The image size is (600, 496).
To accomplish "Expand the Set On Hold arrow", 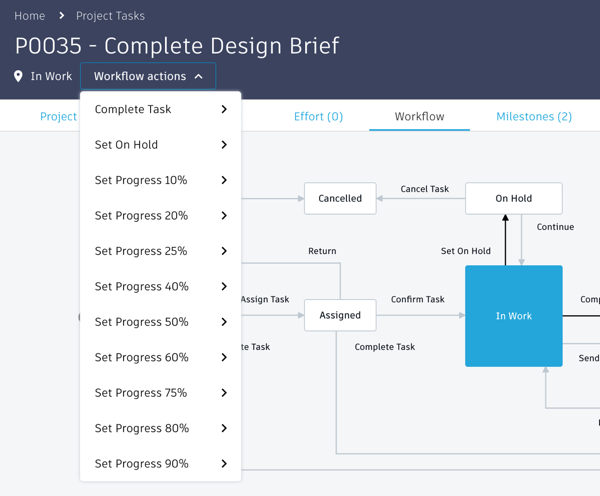I will (x=224, y=145).
